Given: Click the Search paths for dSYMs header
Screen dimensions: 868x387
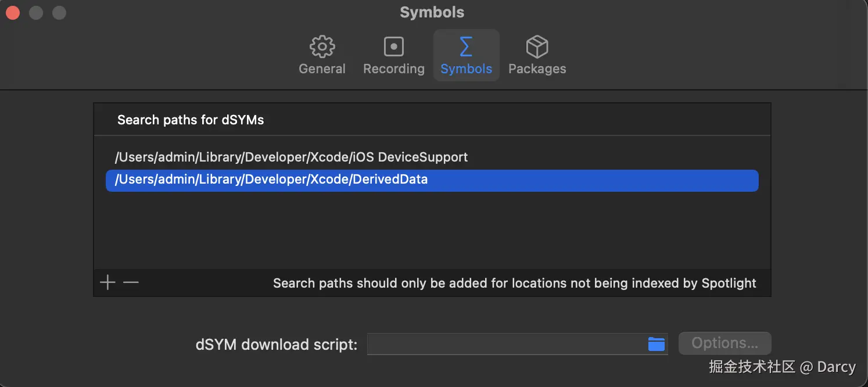Looking at the screenshot, I should (x=191, y=120).
